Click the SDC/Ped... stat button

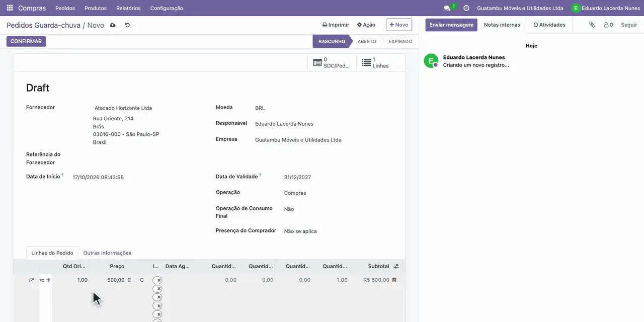pos(332,62)
